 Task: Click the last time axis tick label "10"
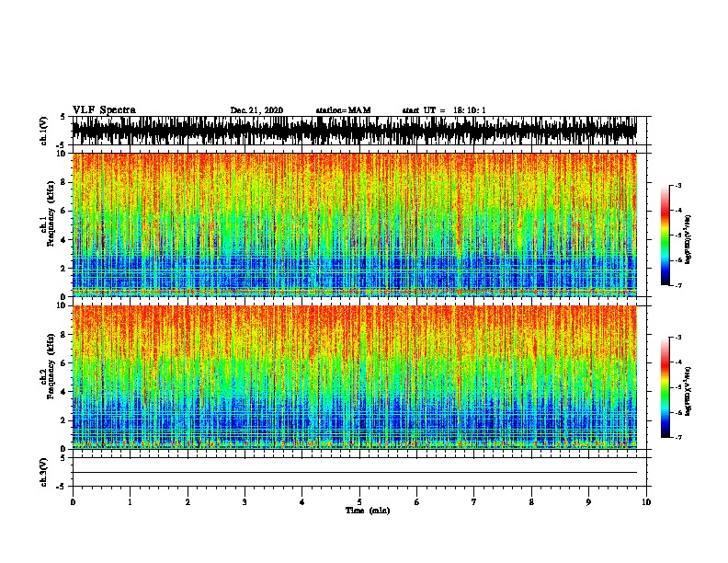(x=646, y=502)
